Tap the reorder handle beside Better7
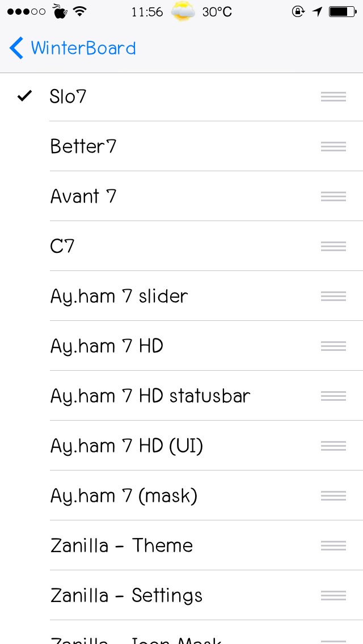The image size is (363, 644). click(333, 146)
